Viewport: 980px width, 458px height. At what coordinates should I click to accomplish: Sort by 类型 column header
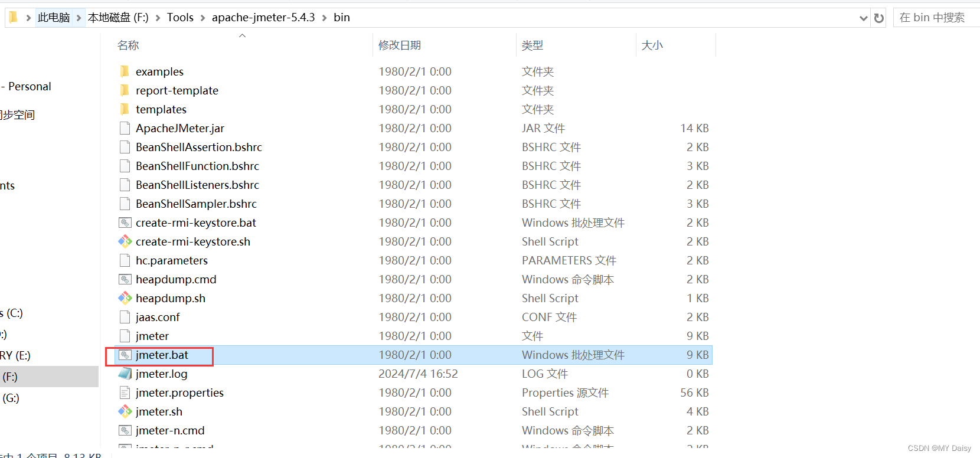[533, 45]
